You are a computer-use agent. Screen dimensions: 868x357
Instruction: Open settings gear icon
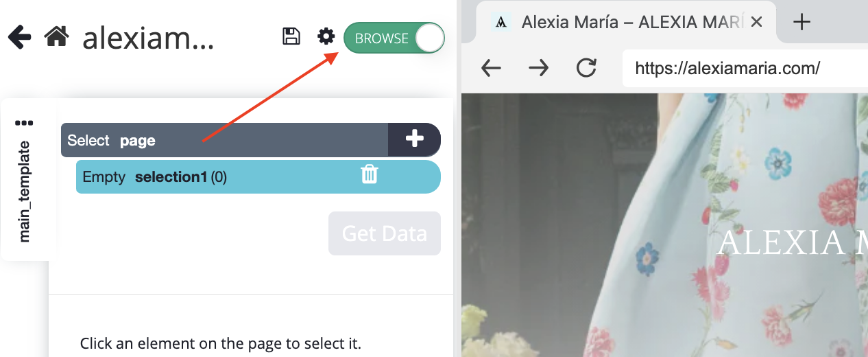point(326,36)
